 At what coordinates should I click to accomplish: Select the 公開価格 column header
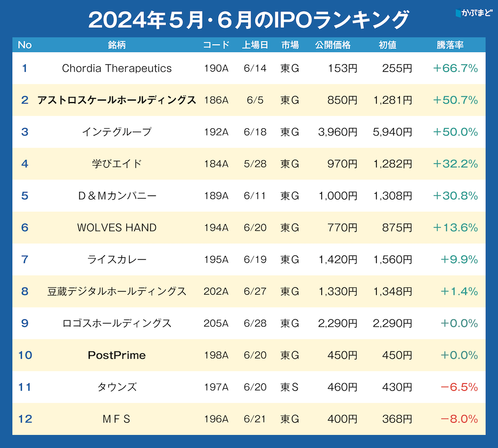333,45
